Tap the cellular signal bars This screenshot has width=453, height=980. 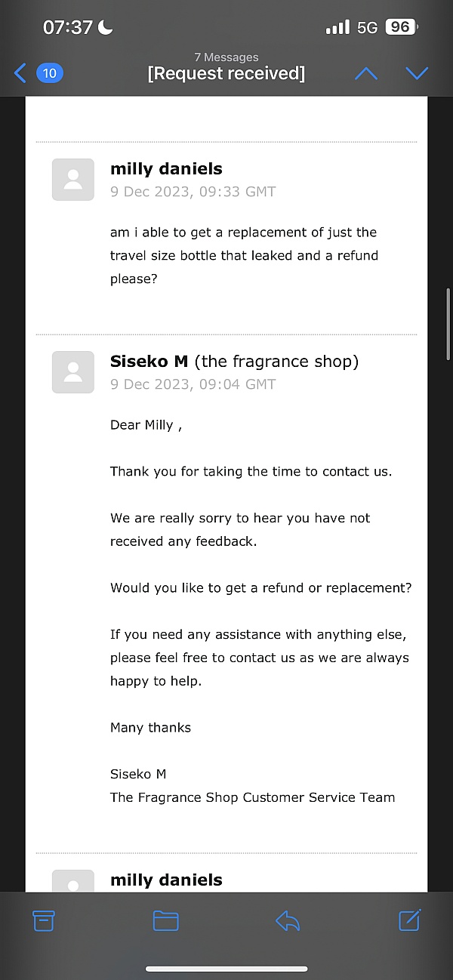pyautogui.click(x=337, y=26)
